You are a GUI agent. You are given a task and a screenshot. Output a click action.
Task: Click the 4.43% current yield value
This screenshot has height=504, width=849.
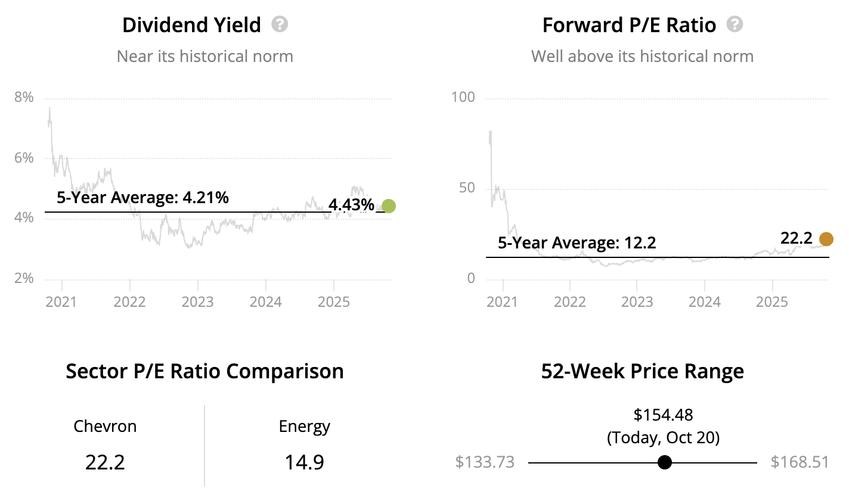(351, 205)
